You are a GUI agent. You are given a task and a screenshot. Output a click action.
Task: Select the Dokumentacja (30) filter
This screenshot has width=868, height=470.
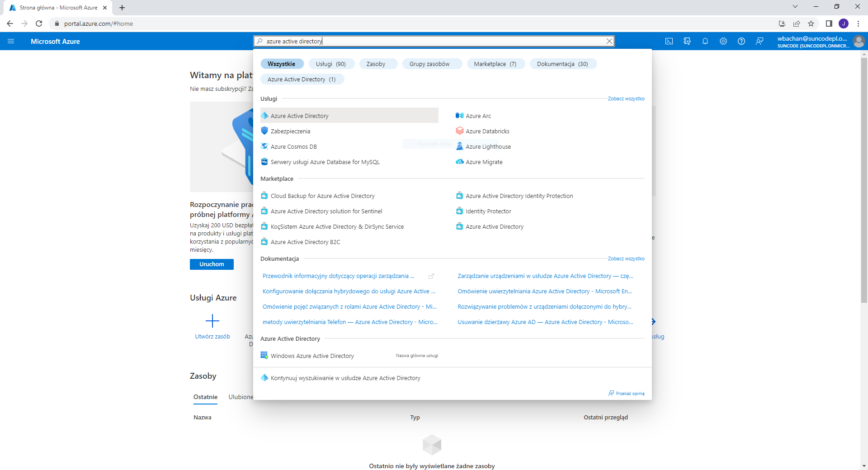point(562,64)
